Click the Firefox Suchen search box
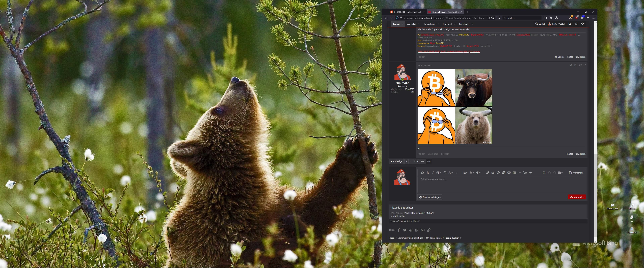This screenshot has height=268, width=644. tap(522, 18)
